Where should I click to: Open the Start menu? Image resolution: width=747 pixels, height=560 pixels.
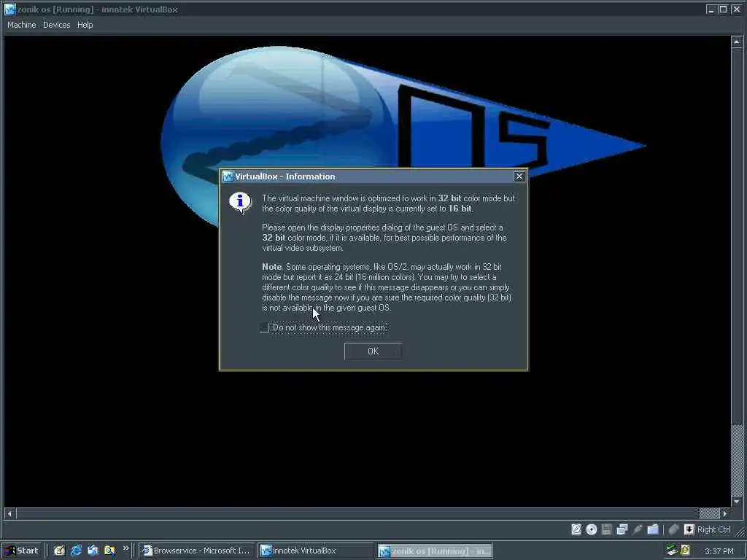tap(22, 551)
